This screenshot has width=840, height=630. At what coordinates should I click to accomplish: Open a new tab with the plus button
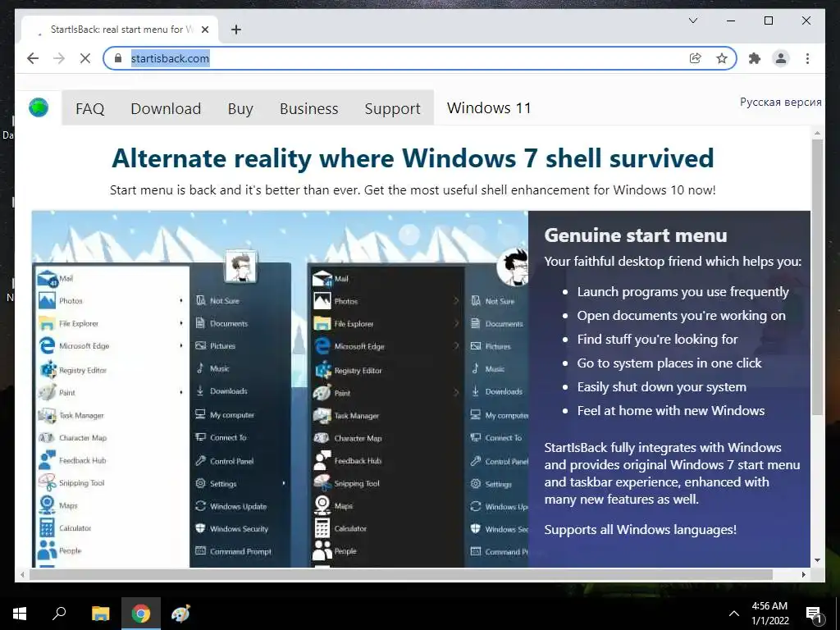235,30
